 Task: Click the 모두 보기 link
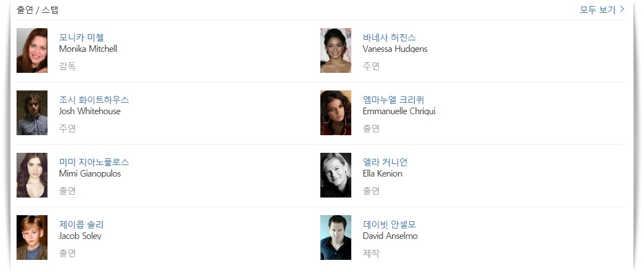[597, 9]
